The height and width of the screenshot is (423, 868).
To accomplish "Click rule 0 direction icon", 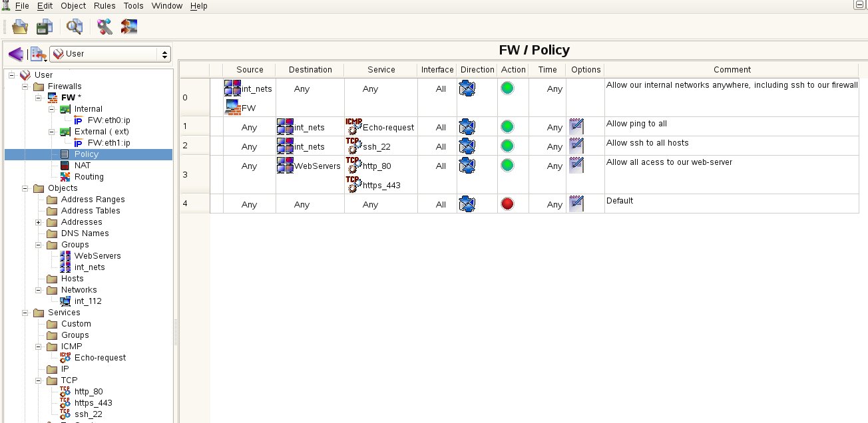I will click(x=467, y=88).
